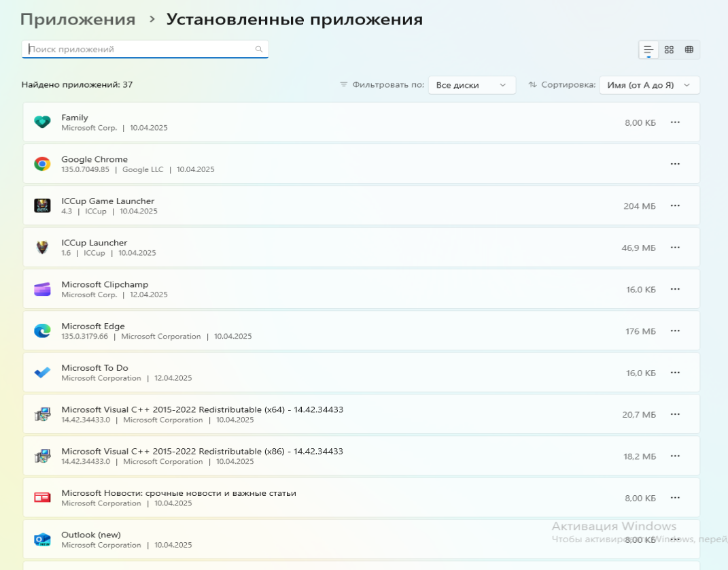
Task: Click the 46,9 МБ size value
Action: 638,248
